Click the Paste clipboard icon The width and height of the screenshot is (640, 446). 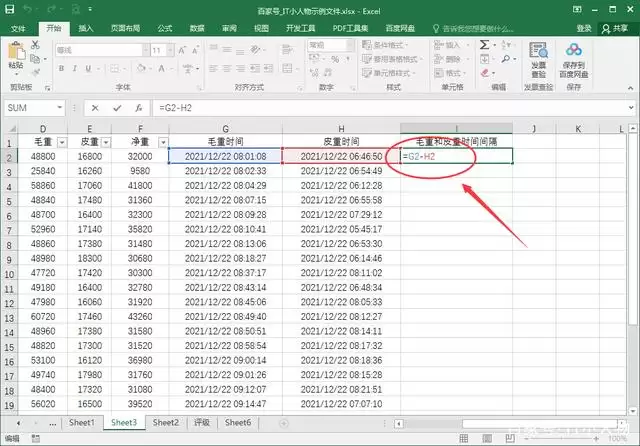[x=16, y=51]
